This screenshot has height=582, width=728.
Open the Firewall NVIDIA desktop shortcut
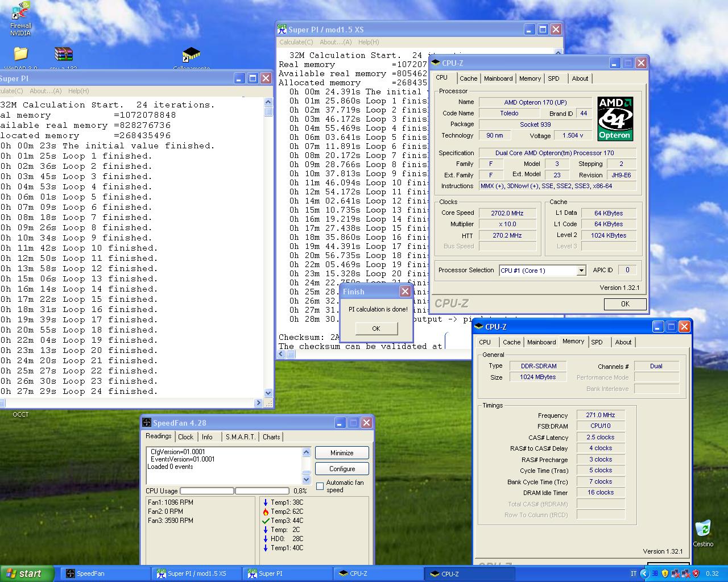click(x=21, y=19)
